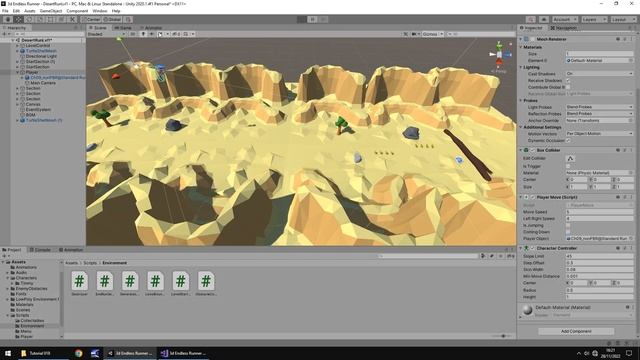The image size is (640, 360).
Task: Open Layout dropdown
Action: click(x=623, y=19)
